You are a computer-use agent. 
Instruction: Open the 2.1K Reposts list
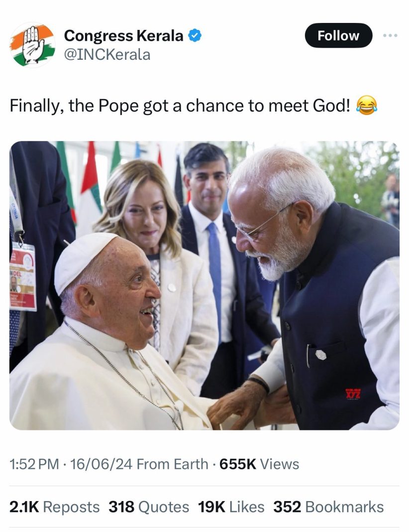click(55, 507)
